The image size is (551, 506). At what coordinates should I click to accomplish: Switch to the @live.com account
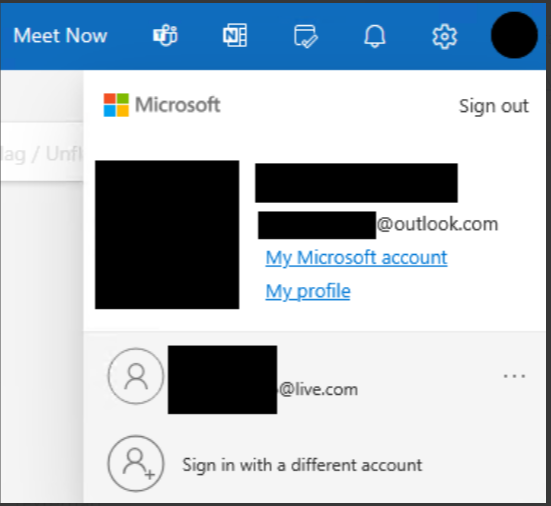click(x=263, y=380)
